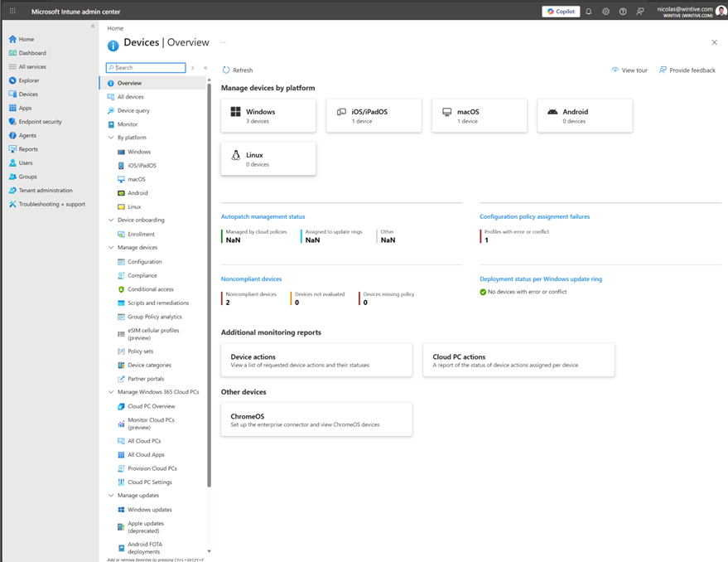This screenshot has height=562, width=728.
Task: Open Copilot from the top bar
Action: click(560, 12)
